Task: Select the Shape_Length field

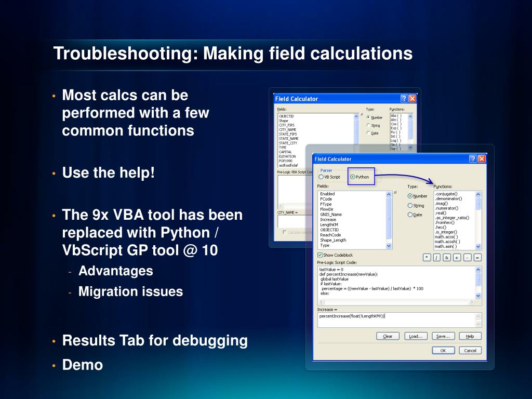Action: (x=333, y=240)
